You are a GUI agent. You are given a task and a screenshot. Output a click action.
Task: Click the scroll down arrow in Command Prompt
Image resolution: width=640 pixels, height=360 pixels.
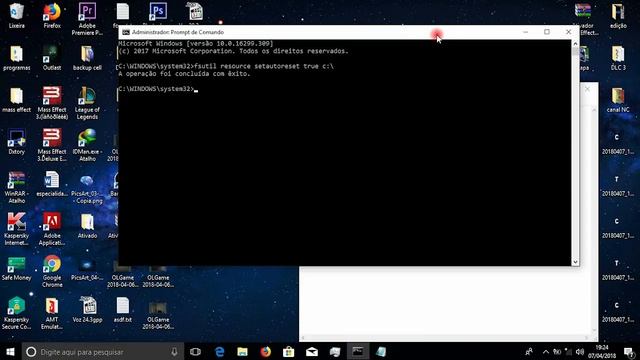pyautogui.click(x=575, y=262)
